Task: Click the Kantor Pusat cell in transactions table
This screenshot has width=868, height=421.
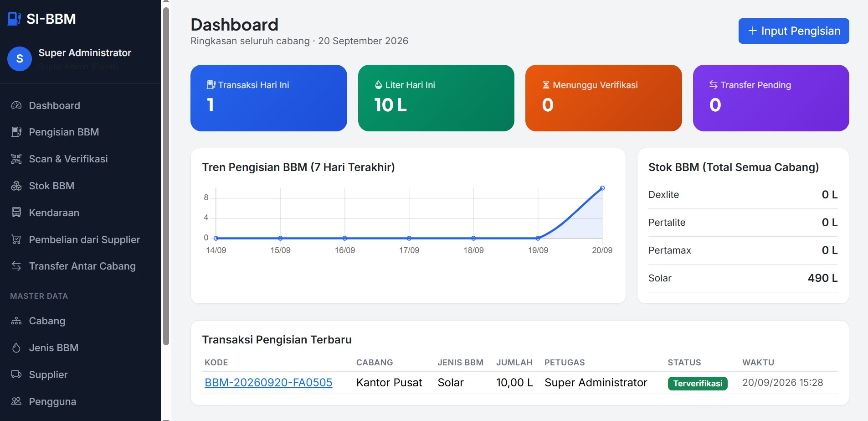Action: click(389, 383)
